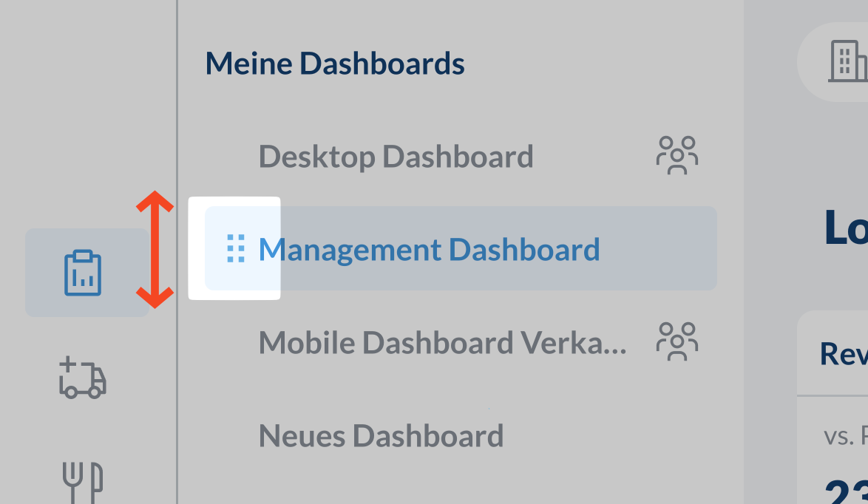Click shared-users icon next to Desktop Dashboard

(x=677, y=155)
